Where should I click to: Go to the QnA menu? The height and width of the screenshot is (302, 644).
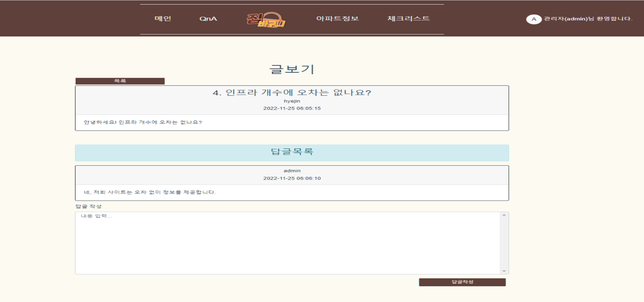pos(208,19)
